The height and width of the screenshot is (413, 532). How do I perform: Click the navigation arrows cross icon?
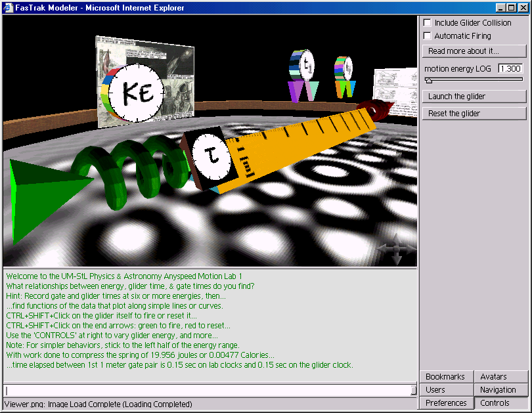coord(397,250)
